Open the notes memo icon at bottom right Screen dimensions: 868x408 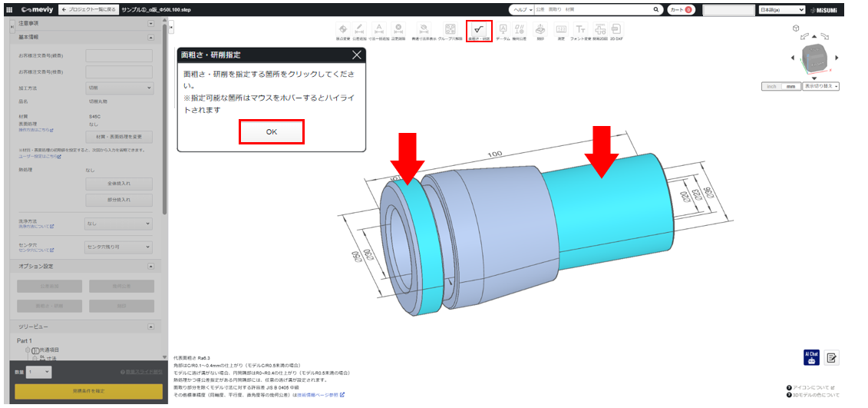tap(832, 357)
